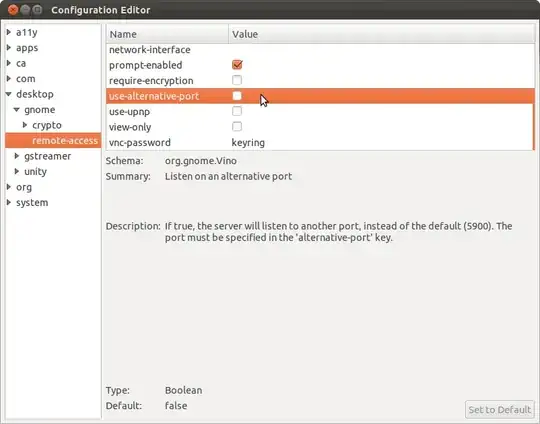Select the ca schema folder
The height and width of the screenshot is (424, 540).
21,63
